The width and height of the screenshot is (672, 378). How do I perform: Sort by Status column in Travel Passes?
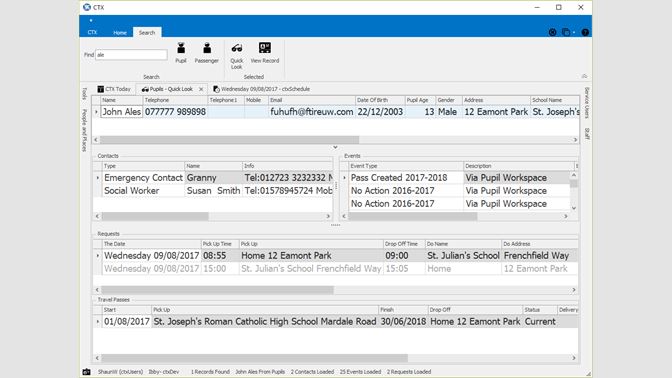(x=539, y=310)
